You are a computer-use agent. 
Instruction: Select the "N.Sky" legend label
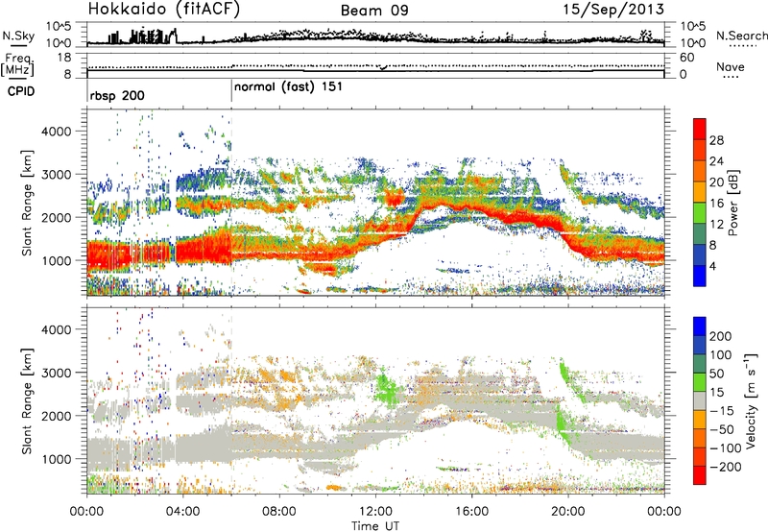point(18,36)
